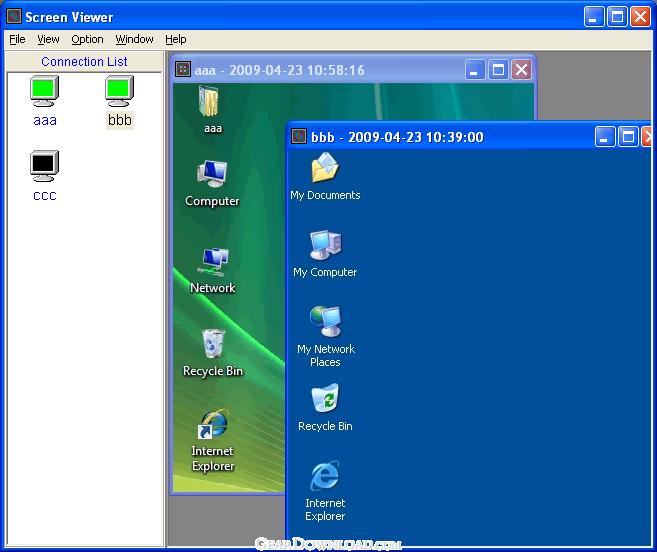Click My Computer icon in bbb window
The image size is (657, 552).
(326, 245)
